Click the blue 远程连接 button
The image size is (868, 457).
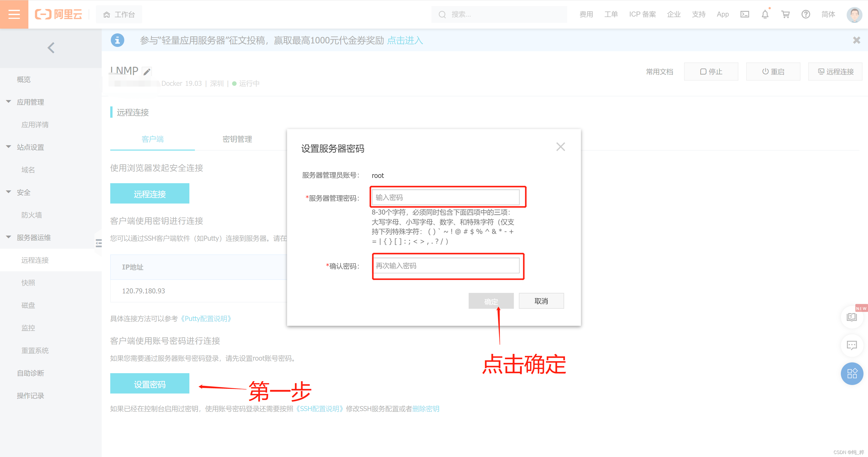pyautogui.click(x=150, y=194)
